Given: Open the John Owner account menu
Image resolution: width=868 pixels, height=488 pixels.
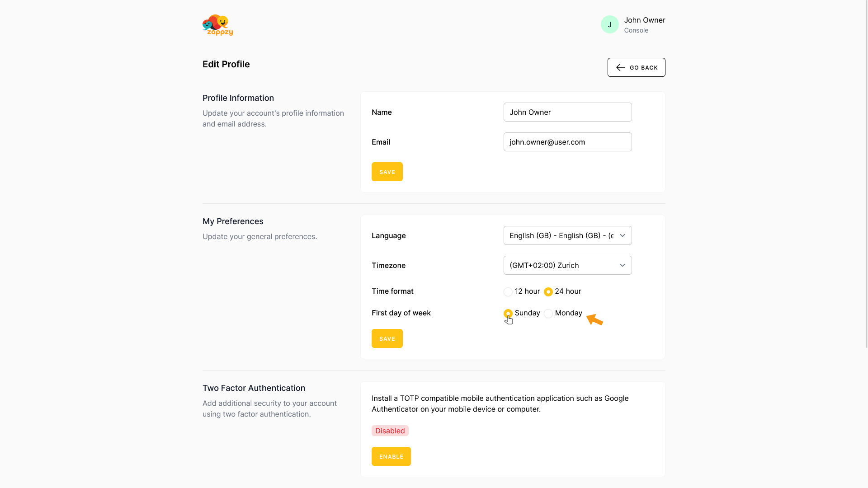Looking at the screenshot, I should click(644, 24).
